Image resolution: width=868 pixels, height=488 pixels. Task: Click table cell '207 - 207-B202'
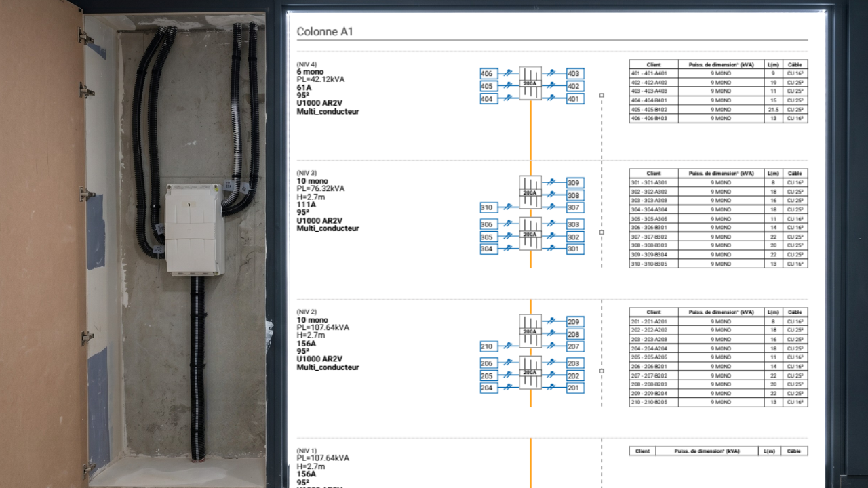(654, 375)
